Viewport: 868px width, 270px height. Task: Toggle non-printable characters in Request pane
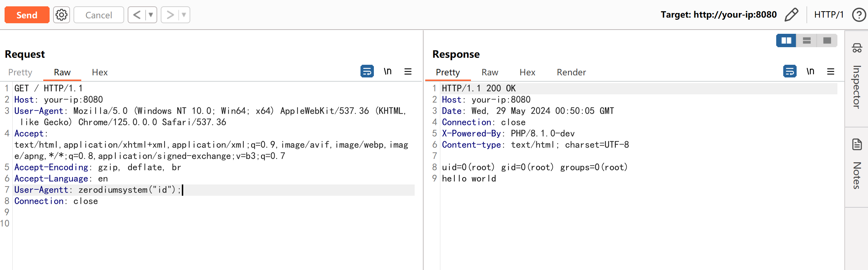(388, 71)
